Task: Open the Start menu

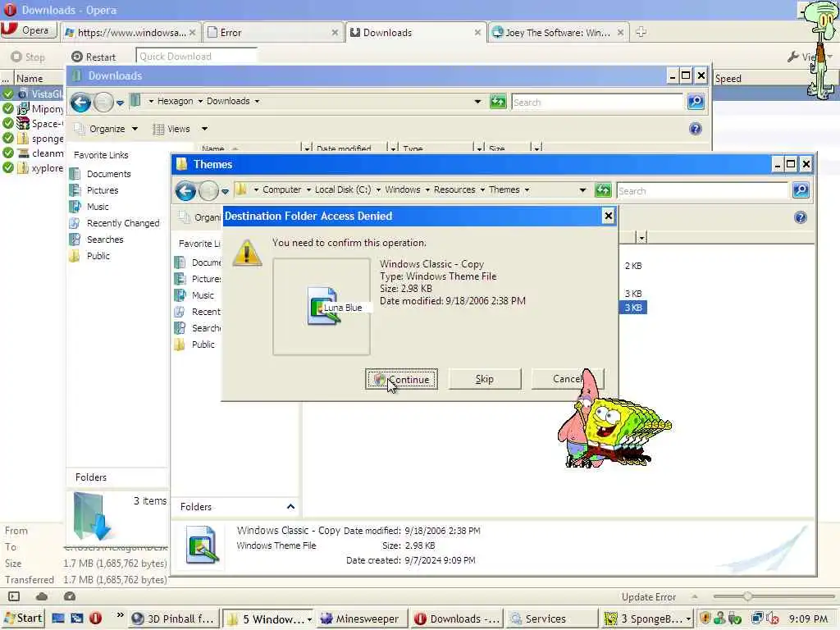Action: point(23,619)
